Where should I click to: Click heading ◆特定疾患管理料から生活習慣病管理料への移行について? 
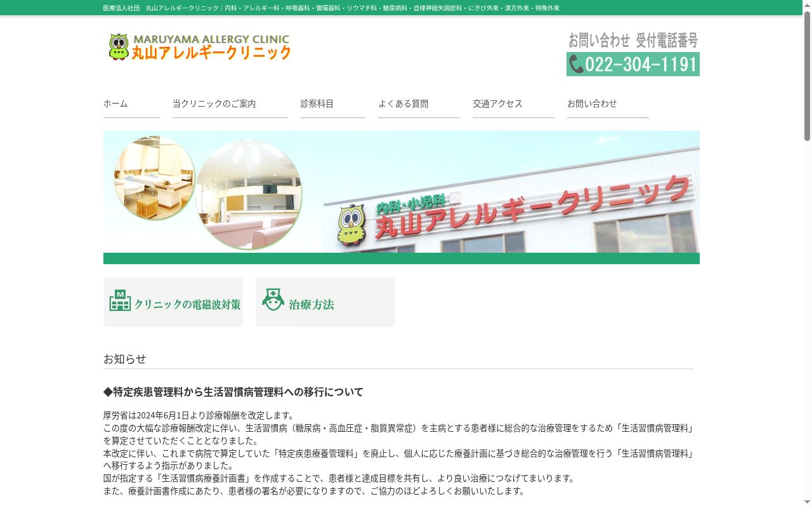(x=233, y=392)
